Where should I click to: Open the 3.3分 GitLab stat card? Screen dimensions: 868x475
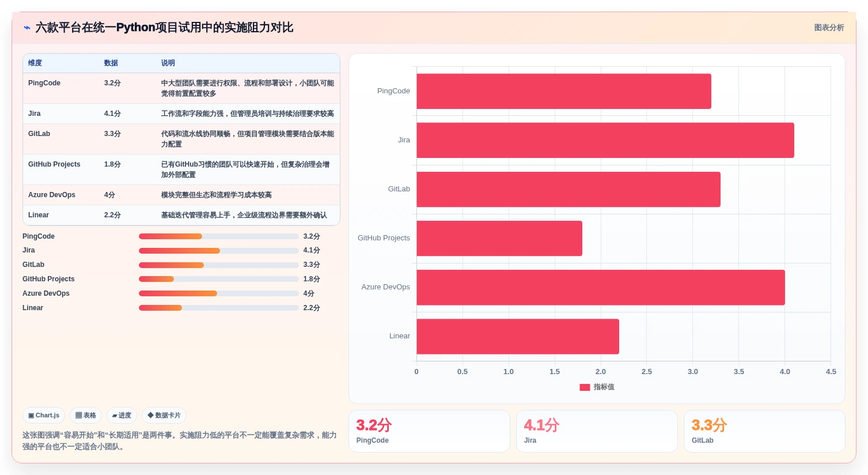[x=764, y=431]
